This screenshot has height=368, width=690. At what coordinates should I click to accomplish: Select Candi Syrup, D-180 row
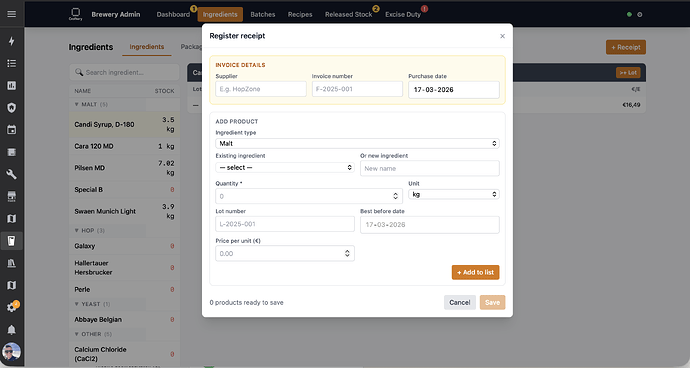click(125, 124)
